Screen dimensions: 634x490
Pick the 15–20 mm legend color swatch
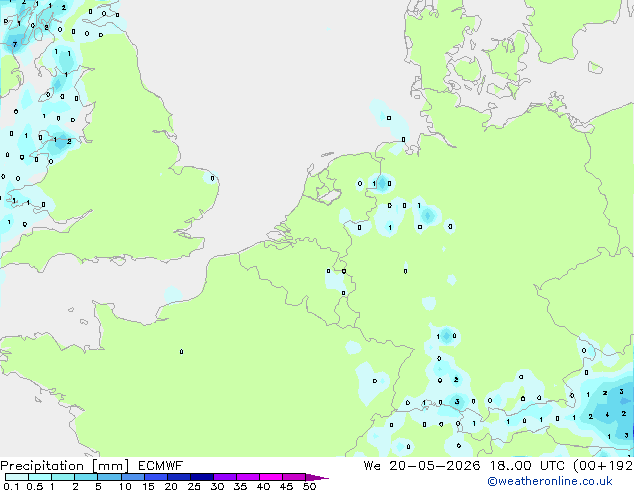click(156, 477)
